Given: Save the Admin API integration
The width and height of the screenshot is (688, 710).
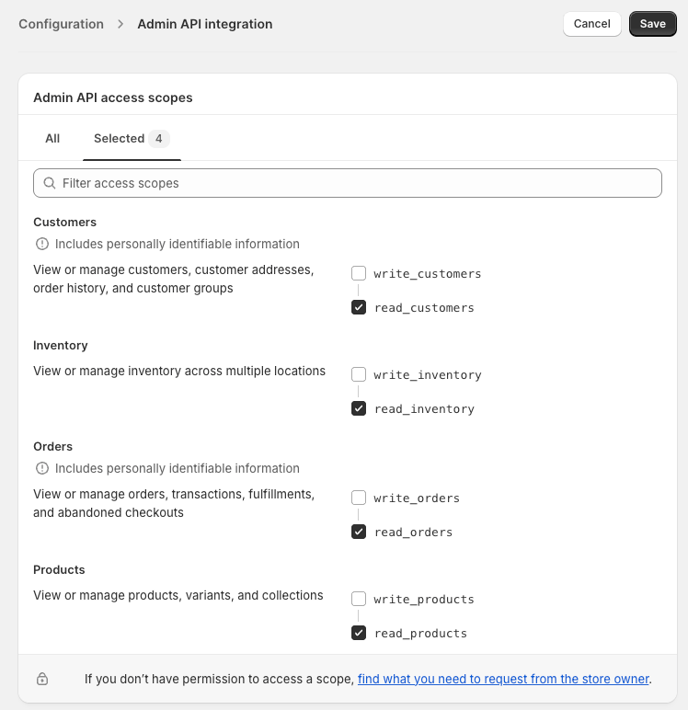Looking at the screenshot, I should [x=653, y=24].
